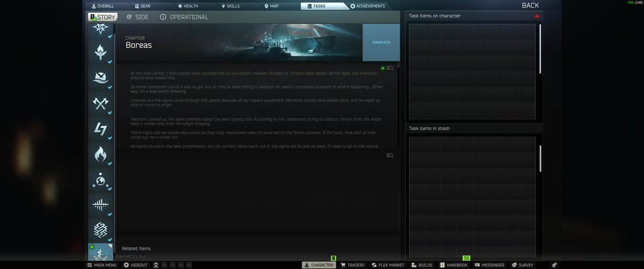644x269 pixels.
Task: Open the Flea Market
Action: pyautogui.click(x=389, y=265)
